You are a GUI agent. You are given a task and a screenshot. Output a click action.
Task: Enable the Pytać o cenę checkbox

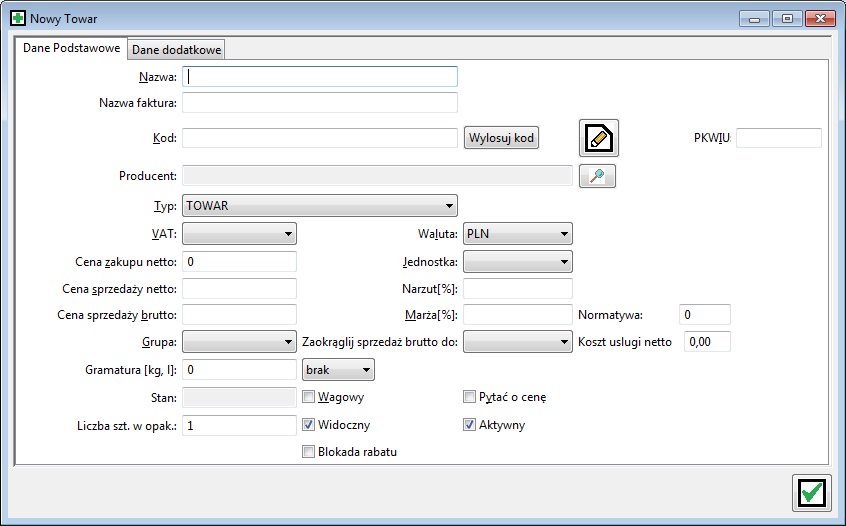(469, 397)
